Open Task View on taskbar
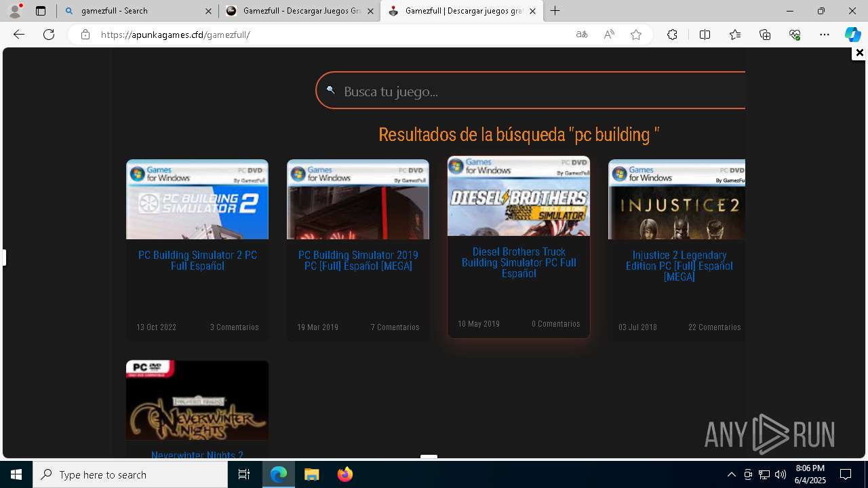Image resolution: width=868 pixels, height=488 pixels. coord(244,474)
